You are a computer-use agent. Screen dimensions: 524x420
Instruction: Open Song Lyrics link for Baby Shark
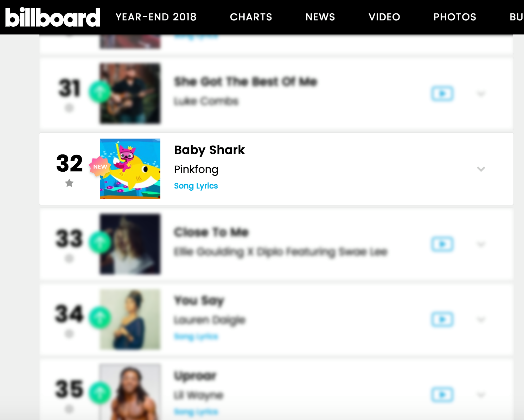pyautogui.click(x=196, y=186)
